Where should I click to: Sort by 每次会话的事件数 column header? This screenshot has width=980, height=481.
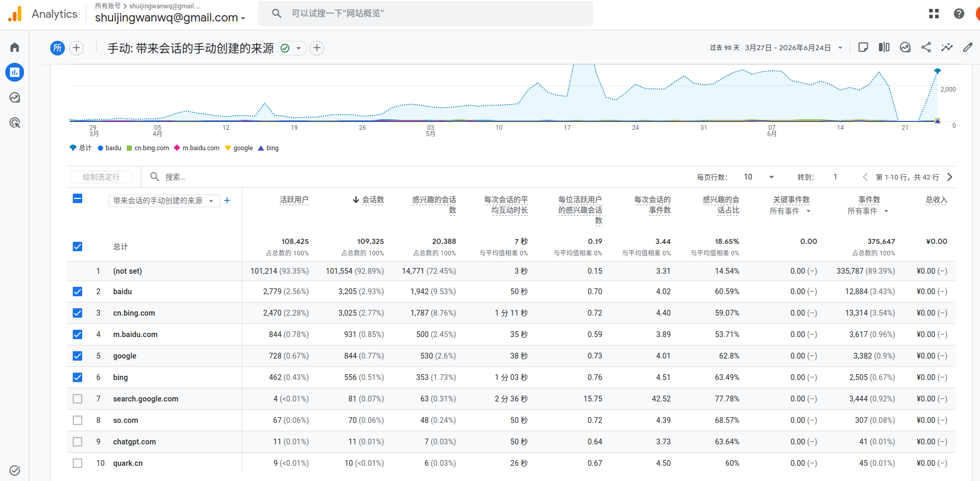click(x=652, y=205)
